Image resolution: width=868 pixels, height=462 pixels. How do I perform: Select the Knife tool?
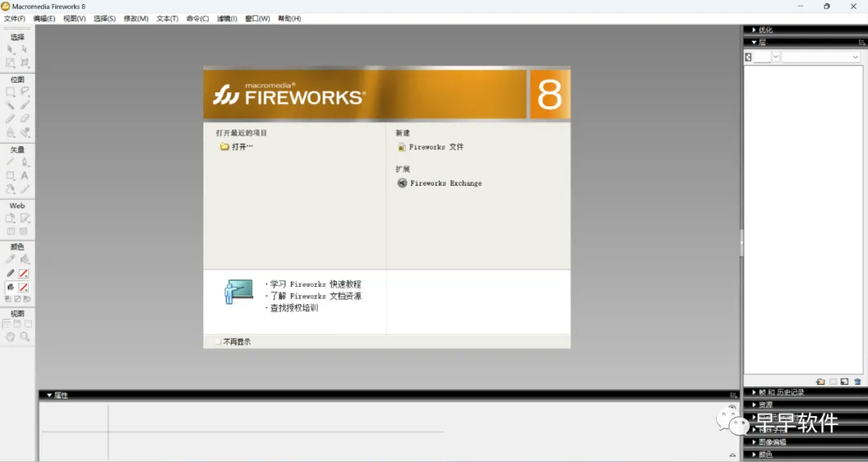(x=24, y=190)
